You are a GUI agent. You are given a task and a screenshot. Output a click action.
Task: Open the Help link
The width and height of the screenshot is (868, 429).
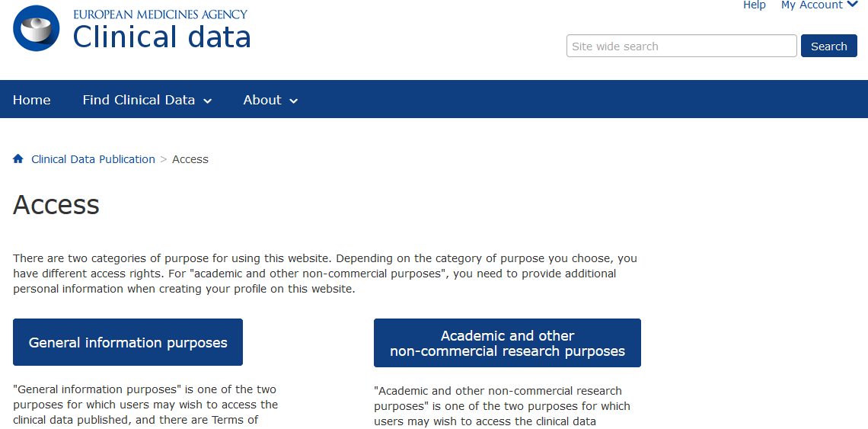[x=754, y=5]
